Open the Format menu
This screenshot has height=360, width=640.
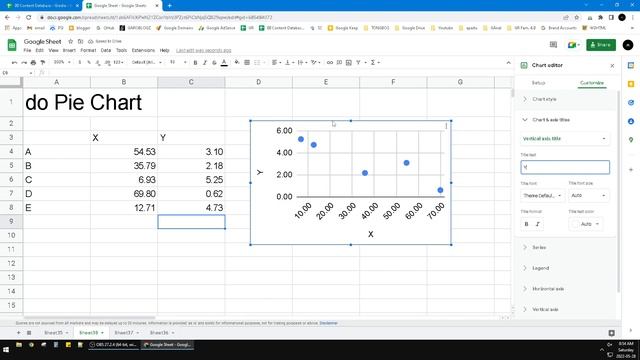88,50
